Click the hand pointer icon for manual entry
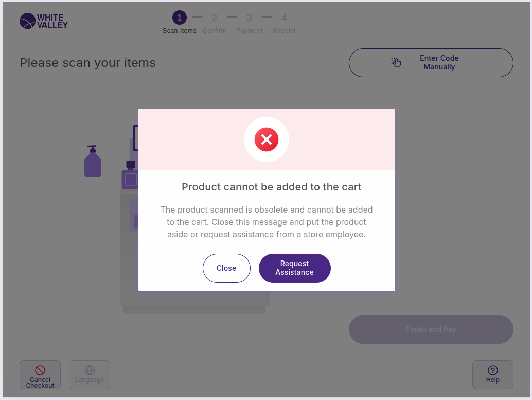 point(396,63)
